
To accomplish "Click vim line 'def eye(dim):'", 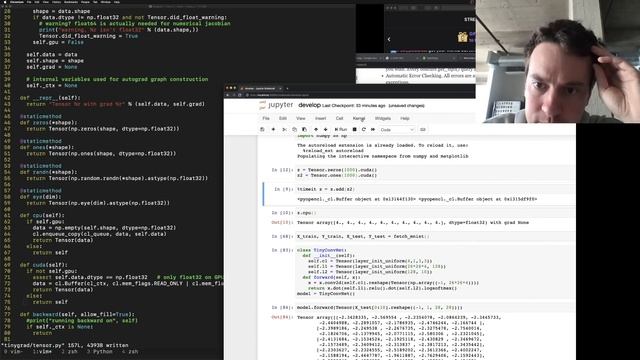I will tap(39, 197).
